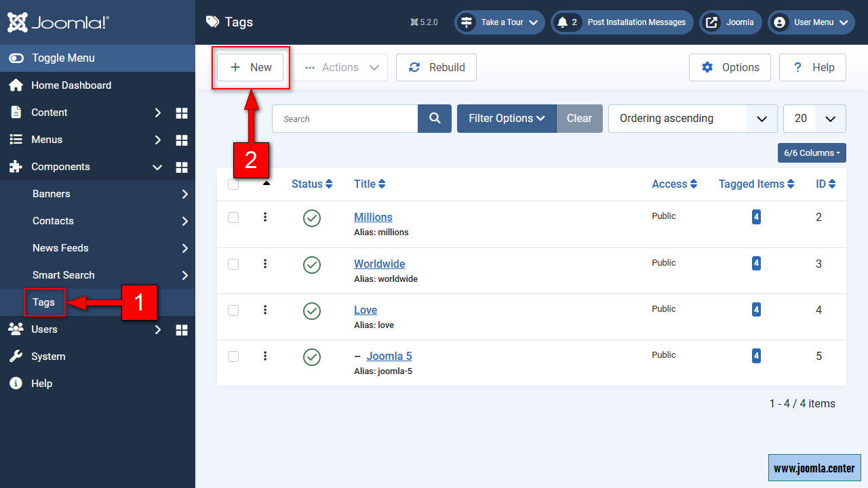The image size is (868, 488).
Task: Open actions dots for Joomla 5 row
Action: (265, 356)
